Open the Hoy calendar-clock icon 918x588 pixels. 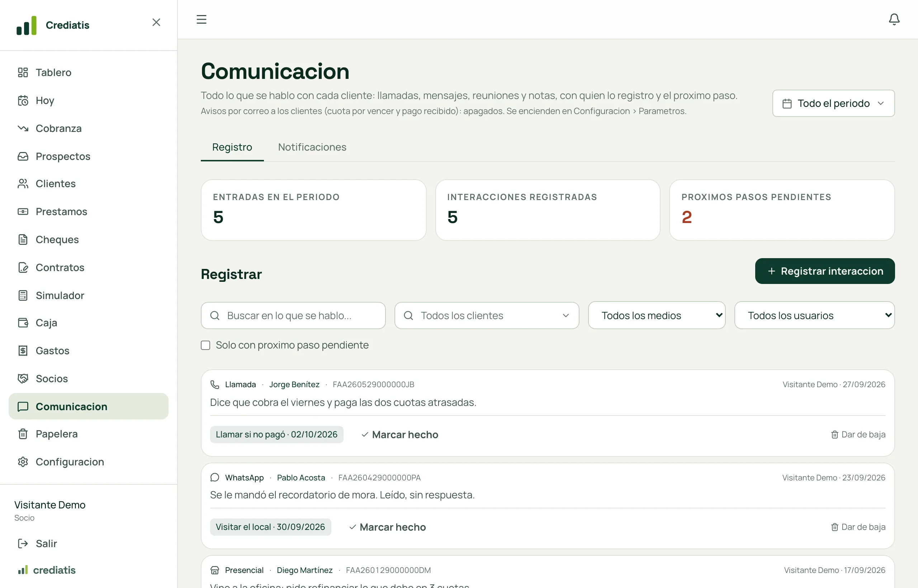coord(23,100)
